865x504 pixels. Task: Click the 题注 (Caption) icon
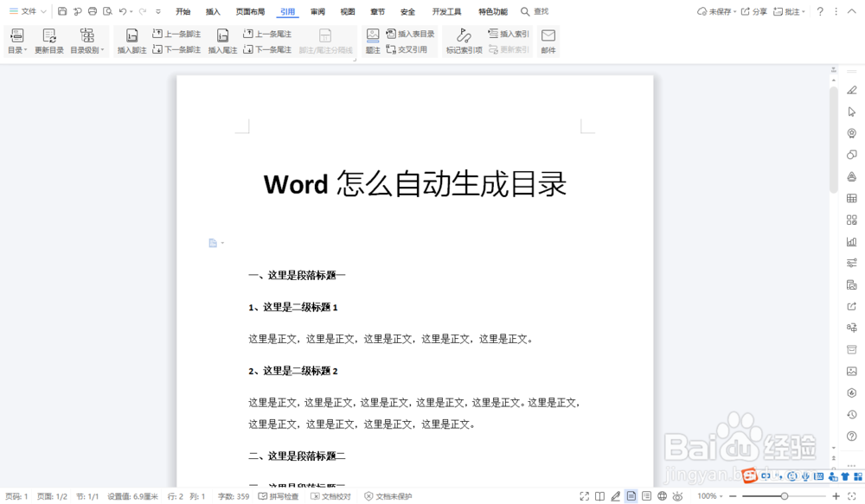373,41
